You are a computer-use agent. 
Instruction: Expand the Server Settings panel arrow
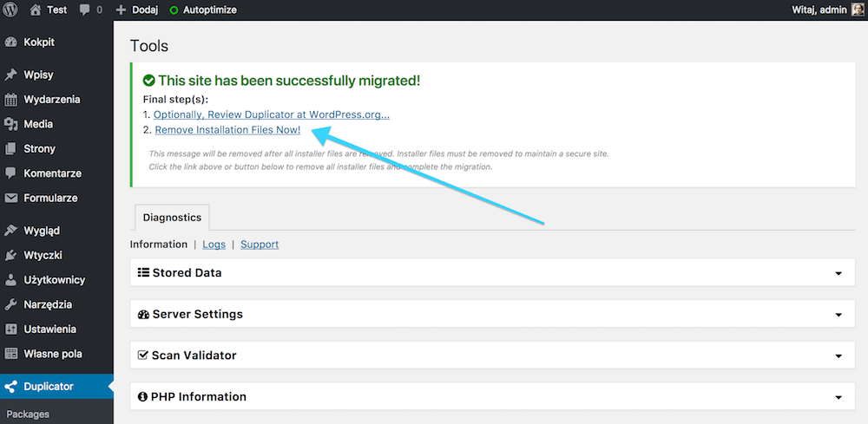coord(838,315)
